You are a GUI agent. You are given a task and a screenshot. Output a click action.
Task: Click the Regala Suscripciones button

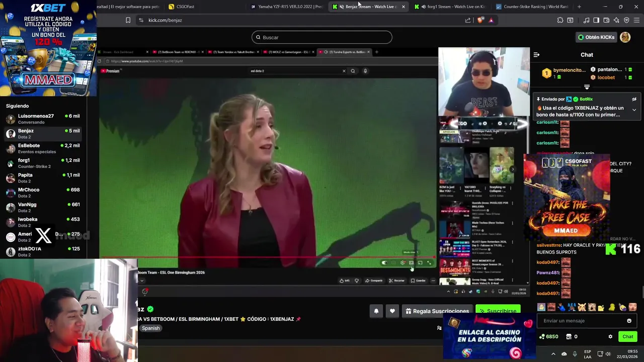point(436,311)
